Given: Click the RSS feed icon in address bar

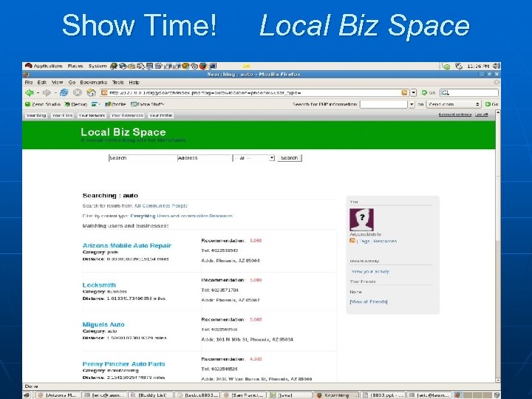Looking at the screenshot, I should tap(404, 92).
